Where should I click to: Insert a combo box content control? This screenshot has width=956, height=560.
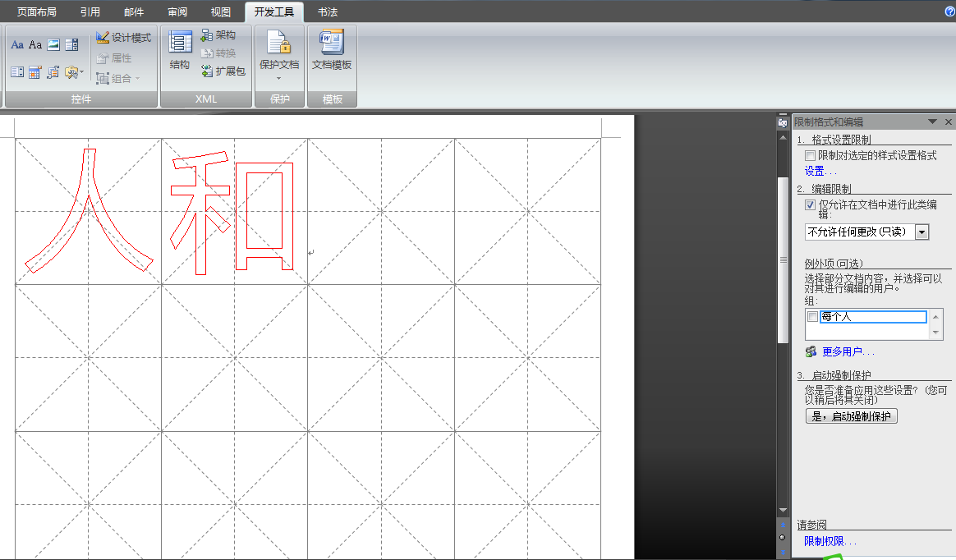click(71, 44)
